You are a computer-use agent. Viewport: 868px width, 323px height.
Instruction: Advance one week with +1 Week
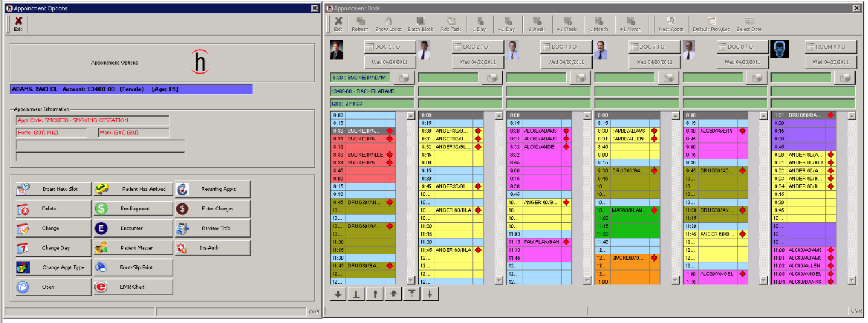click(567, 24)
